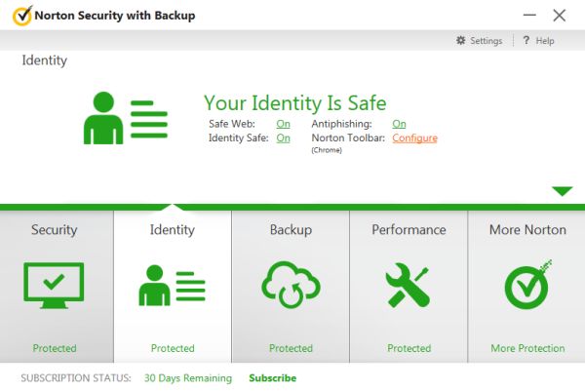
Task: Open the Help text link
Action: click(x=545, y=40)
